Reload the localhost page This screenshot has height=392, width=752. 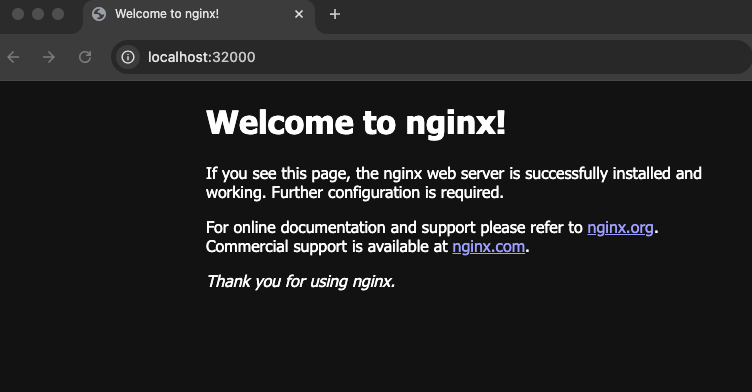(85, 57)
